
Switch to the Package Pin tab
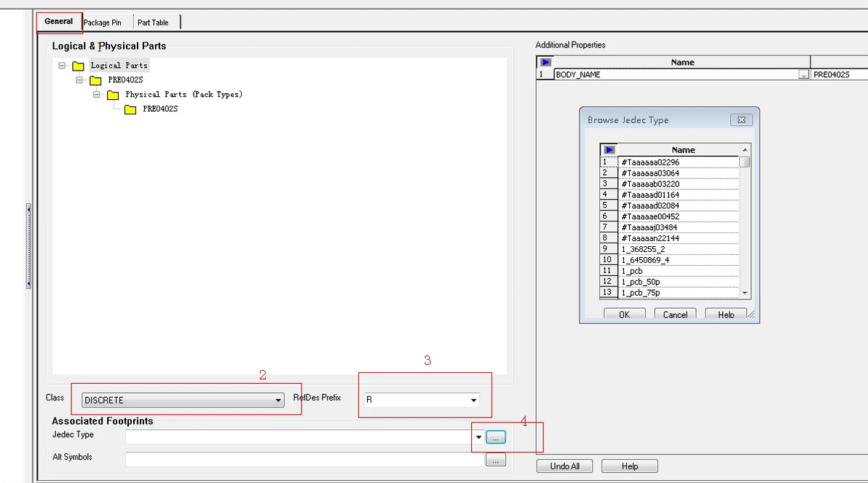tap(103, 23)
